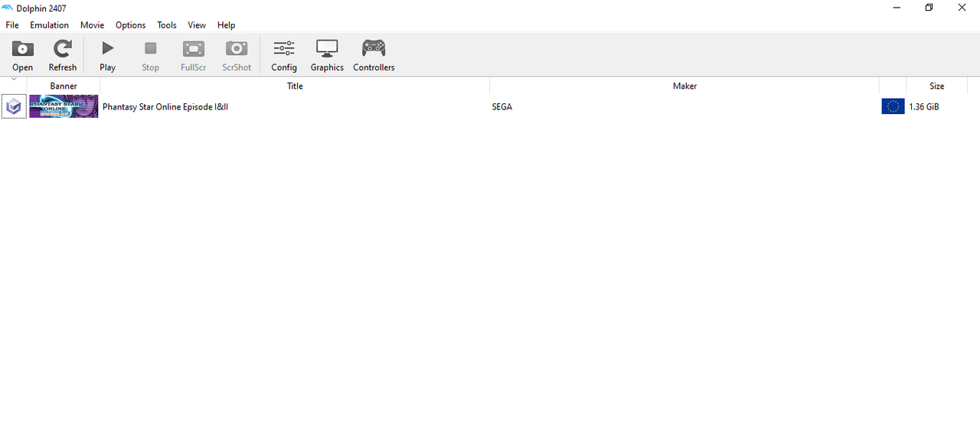Open the Config settings icon
This screenshot has width=980, height=447.
point(284,56)
